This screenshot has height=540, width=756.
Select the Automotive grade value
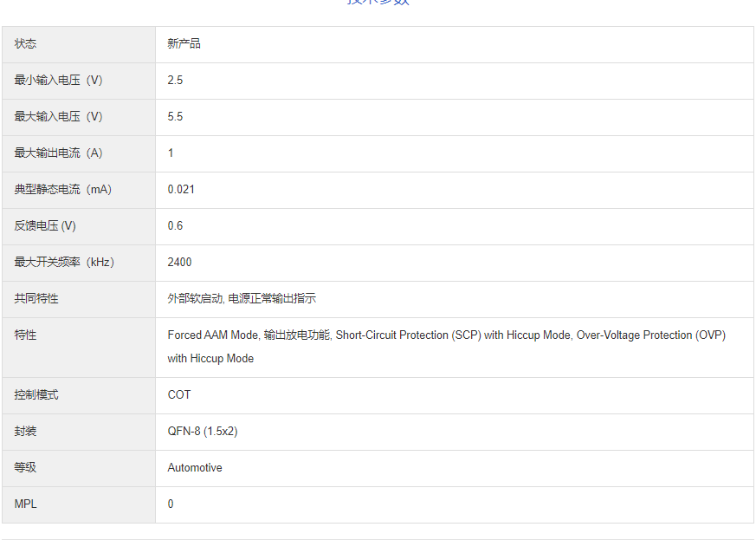pyautogui.click(x=195, y=467)
